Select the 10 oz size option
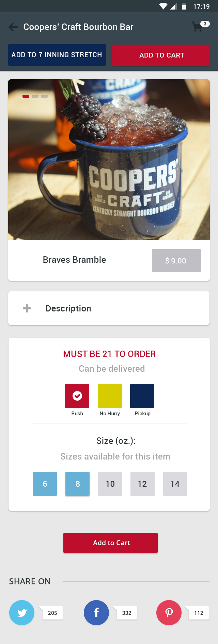Screen dimensions: 218x644 pos(110,484)
